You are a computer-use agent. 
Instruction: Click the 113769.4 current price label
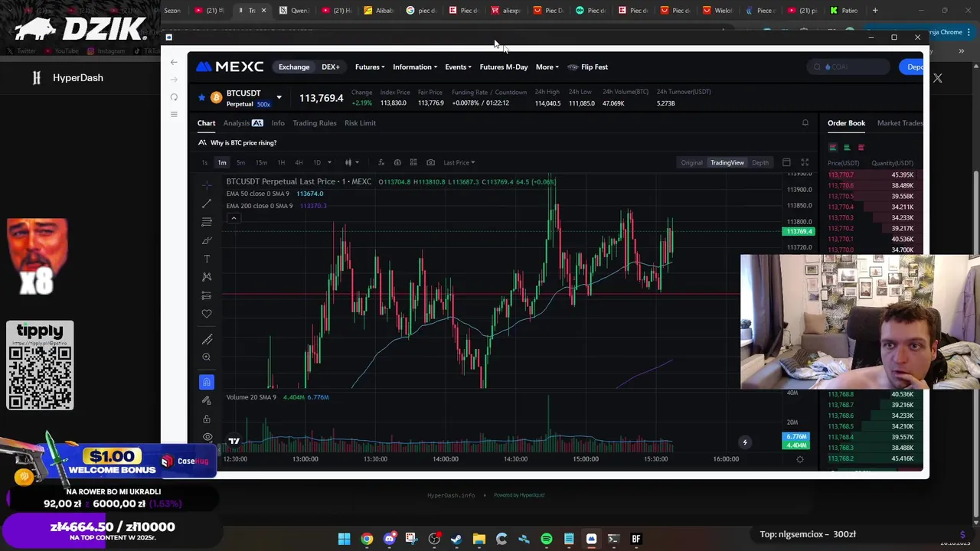click(x=799, y=231)
